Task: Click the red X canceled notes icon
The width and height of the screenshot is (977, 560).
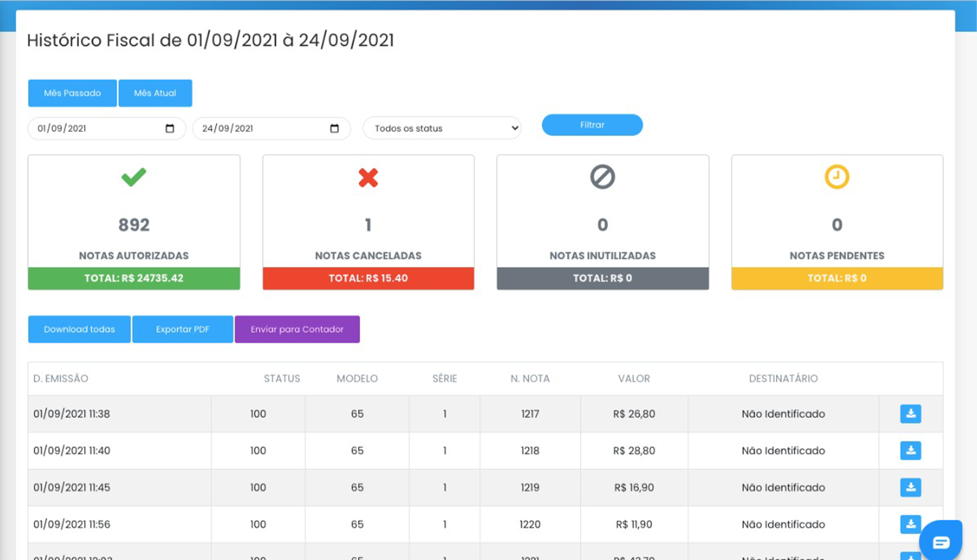Action: pos(368,178)
